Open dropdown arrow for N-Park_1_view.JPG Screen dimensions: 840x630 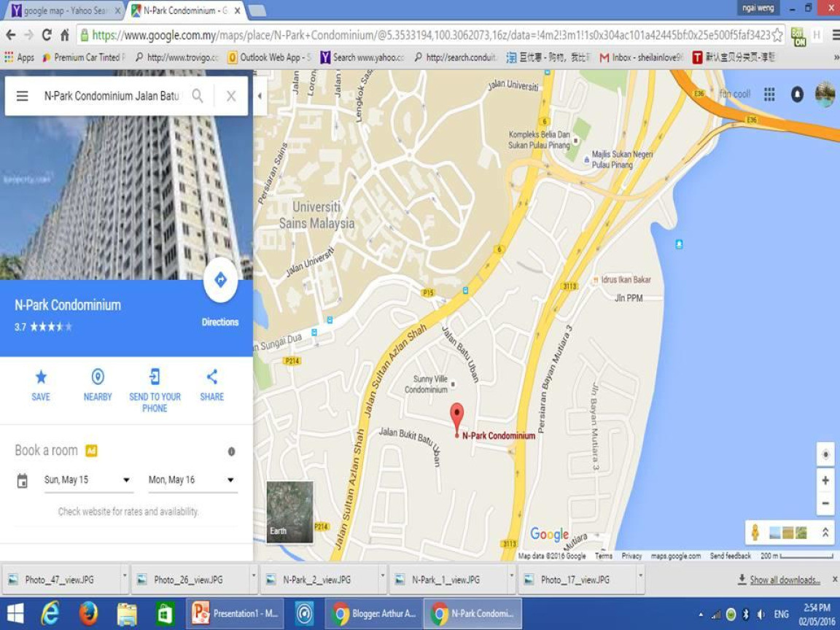(512, 577)
